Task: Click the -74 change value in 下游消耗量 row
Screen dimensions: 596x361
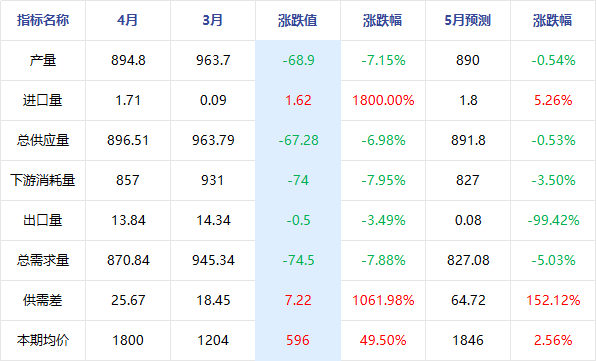Action: 298,180
